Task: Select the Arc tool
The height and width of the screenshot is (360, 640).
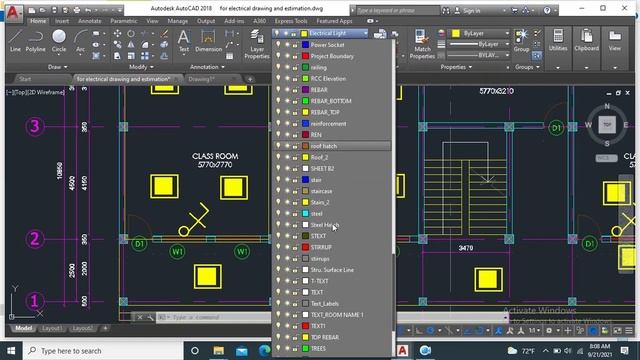Action: point(80,41)
